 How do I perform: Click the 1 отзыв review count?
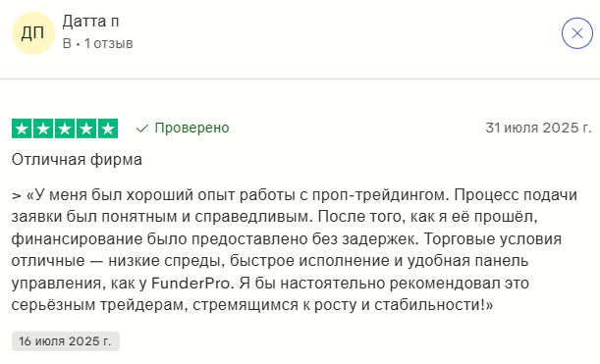(108, 43)
